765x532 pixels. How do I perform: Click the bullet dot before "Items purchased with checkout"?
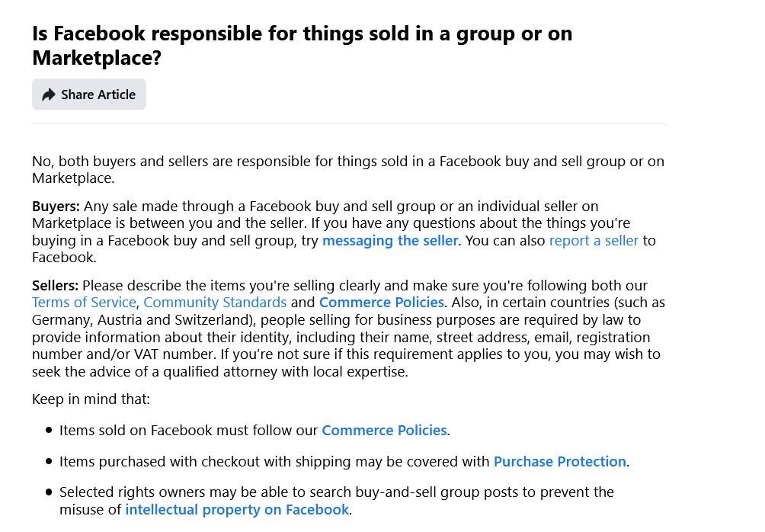tap(50, 462)
